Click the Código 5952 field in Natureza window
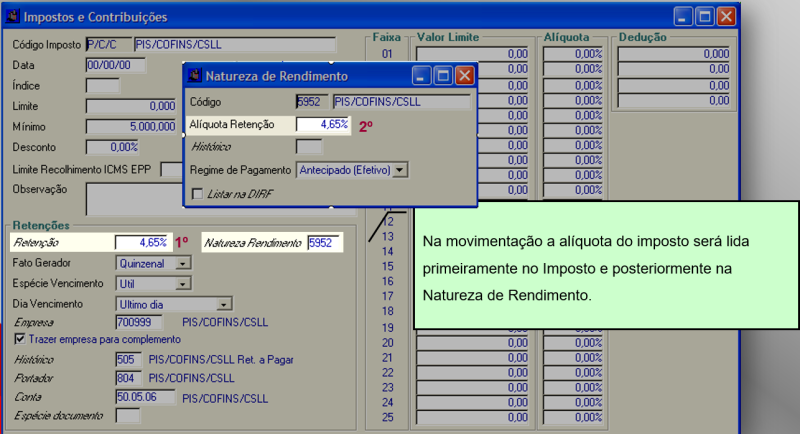800x434 pixels. [x=312, y=101]
